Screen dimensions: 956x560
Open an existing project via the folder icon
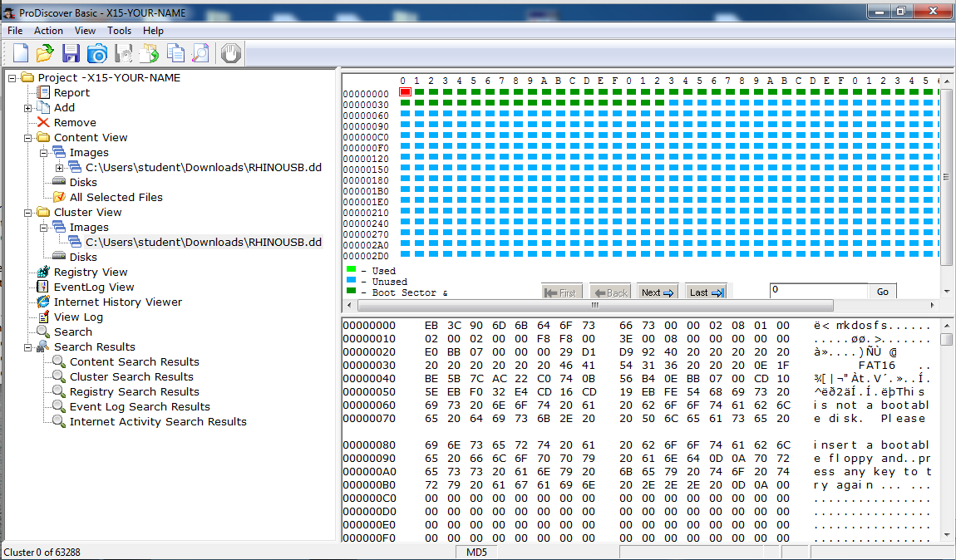click(x=45, y=54)
